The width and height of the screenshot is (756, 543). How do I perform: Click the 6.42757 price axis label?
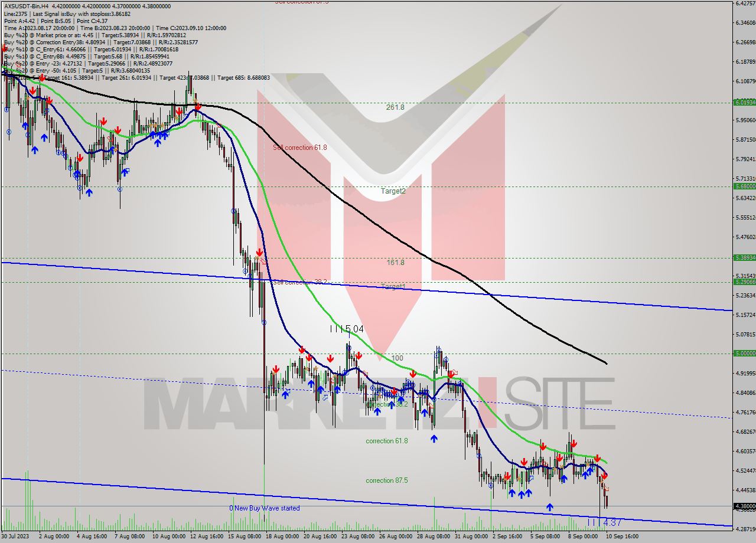[745, 3]
